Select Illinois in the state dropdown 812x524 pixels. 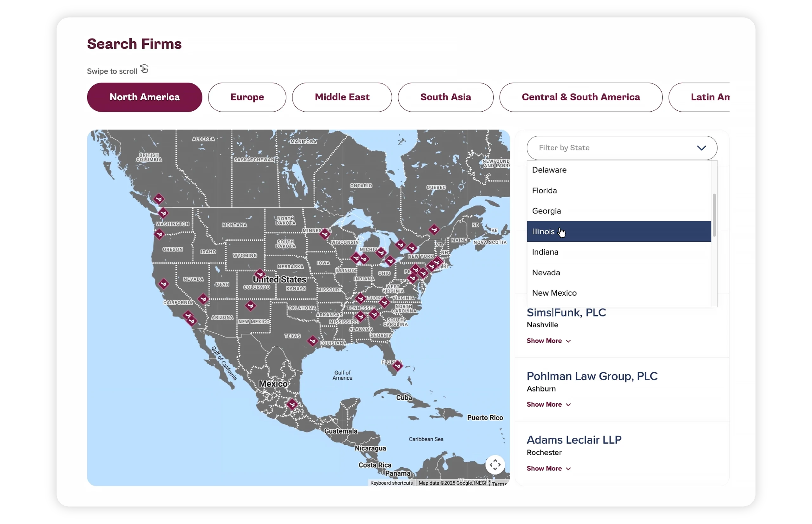click(x=619, y=231)
